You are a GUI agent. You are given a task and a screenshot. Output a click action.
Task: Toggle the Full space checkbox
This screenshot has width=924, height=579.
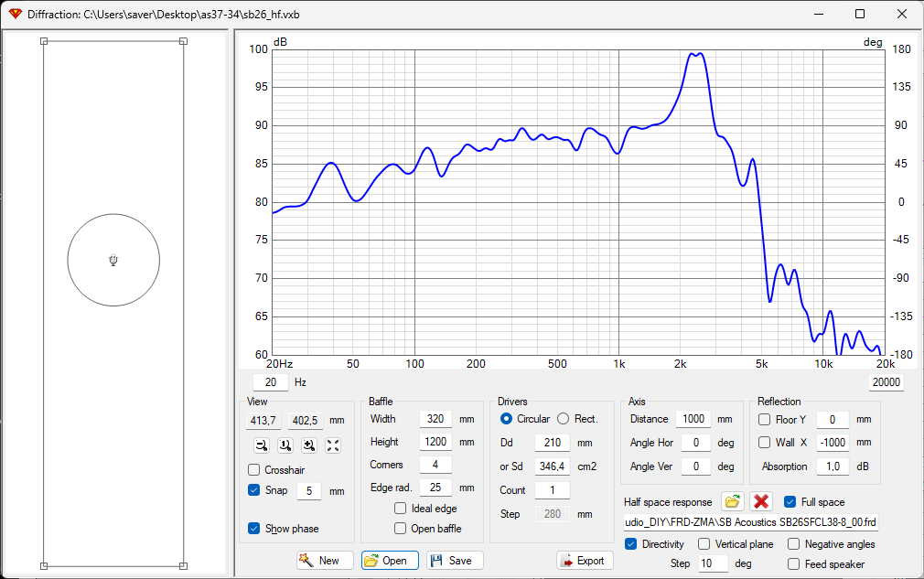(x=790, y=502)
